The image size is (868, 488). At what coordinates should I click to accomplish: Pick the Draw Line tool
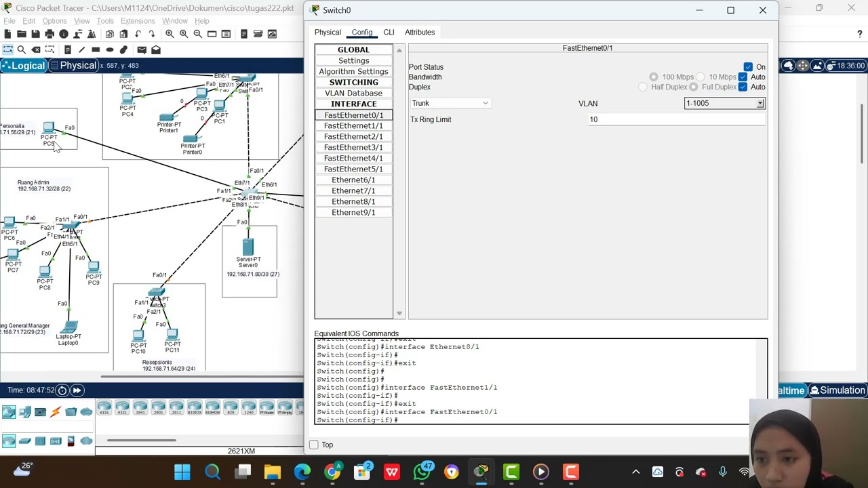tap(81, 49)
